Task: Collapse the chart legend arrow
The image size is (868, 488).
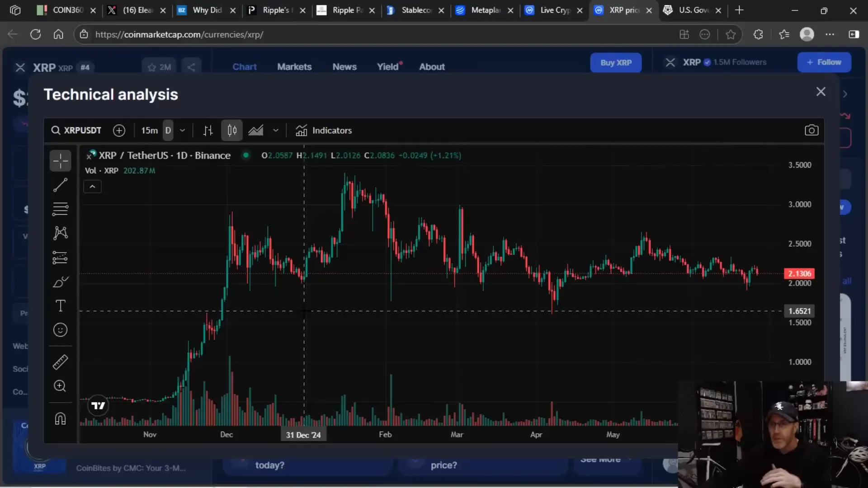Action: point(92,187)
